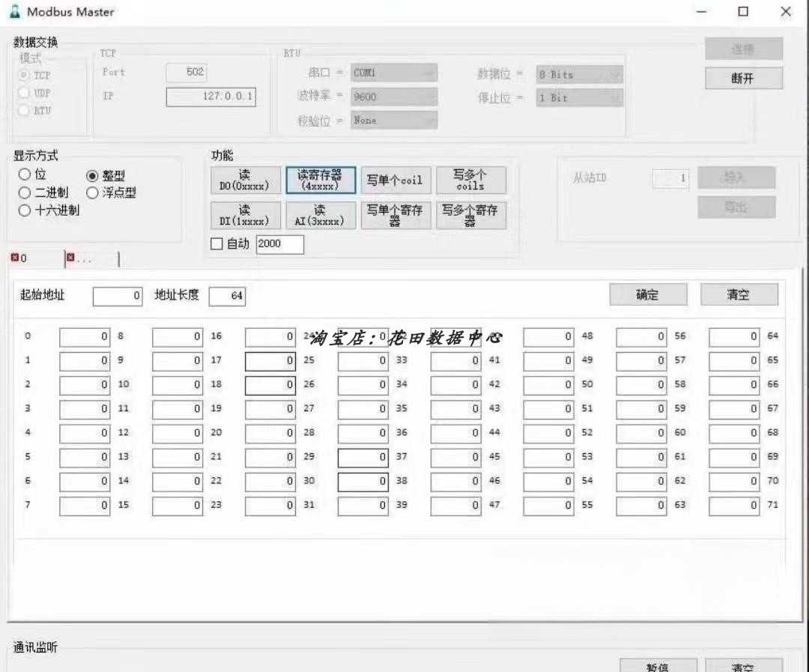Click the value field for register 56

(735, 337)
